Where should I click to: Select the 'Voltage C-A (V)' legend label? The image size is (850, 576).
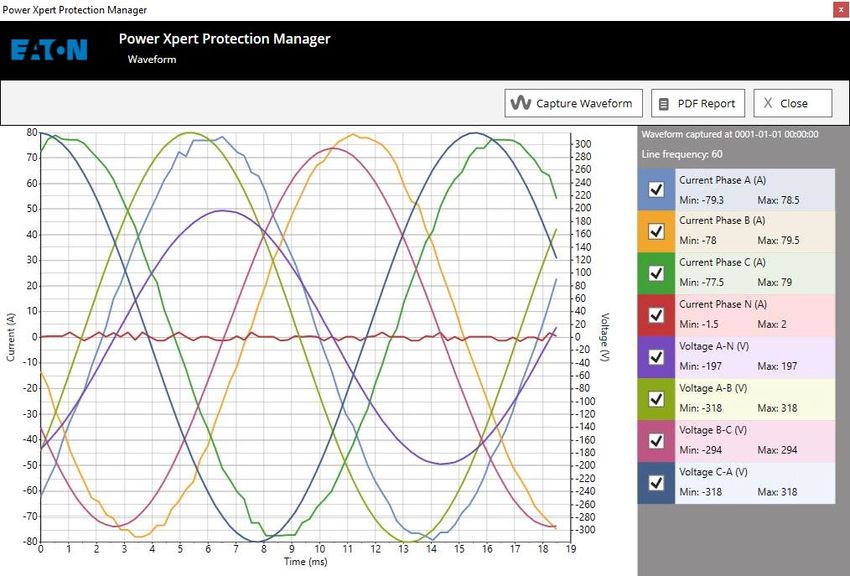pyautogui.click(x=713, y=472)
